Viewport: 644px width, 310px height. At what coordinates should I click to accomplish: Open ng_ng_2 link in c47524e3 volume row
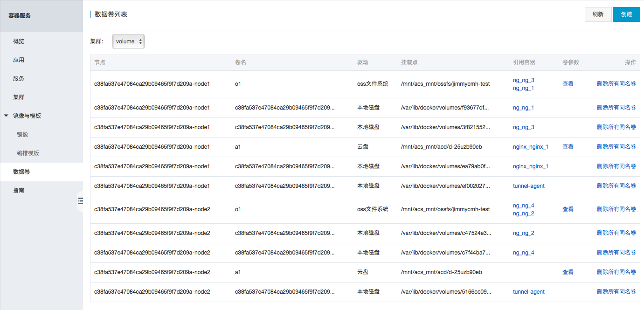[x=523, y=233]
